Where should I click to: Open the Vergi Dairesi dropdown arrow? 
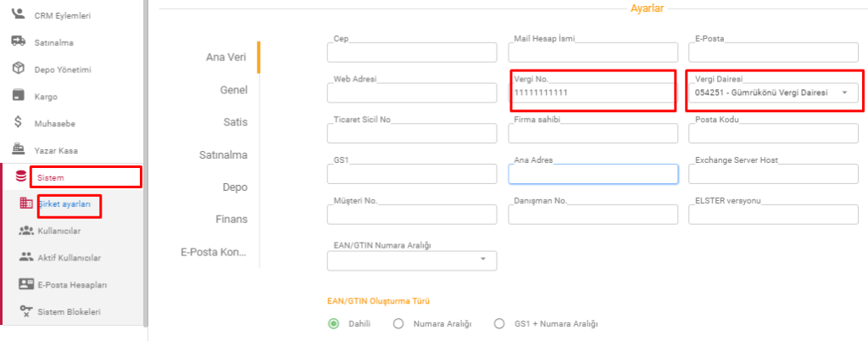tap(845, 93)
